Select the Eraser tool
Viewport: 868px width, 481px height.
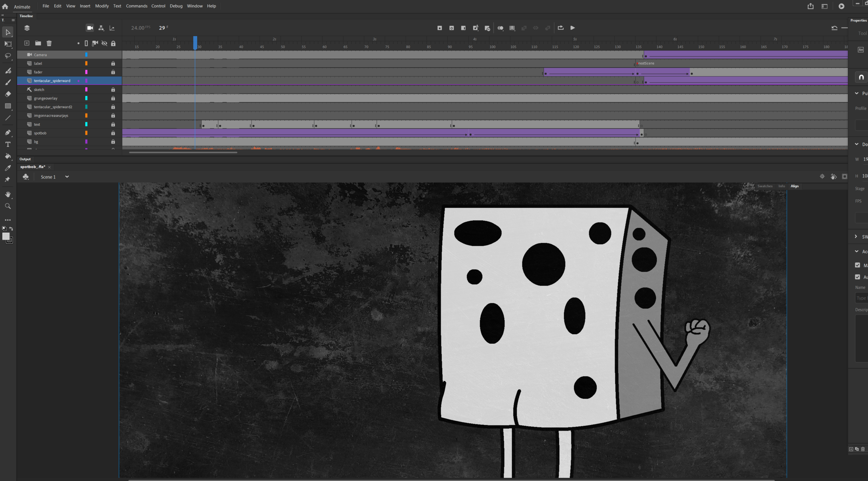[x=8, y=94]
